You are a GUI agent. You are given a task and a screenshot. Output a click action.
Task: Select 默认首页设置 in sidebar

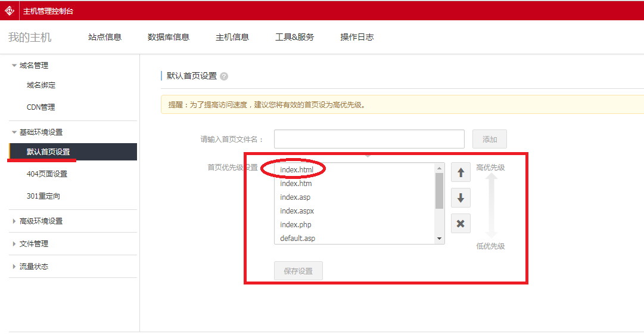pyautogui.click(x=73, y=151)
